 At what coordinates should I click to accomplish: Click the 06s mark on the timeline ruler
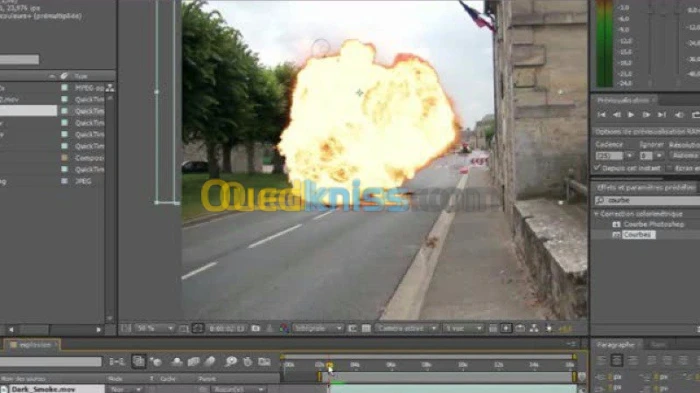click(x=390, y=365)
